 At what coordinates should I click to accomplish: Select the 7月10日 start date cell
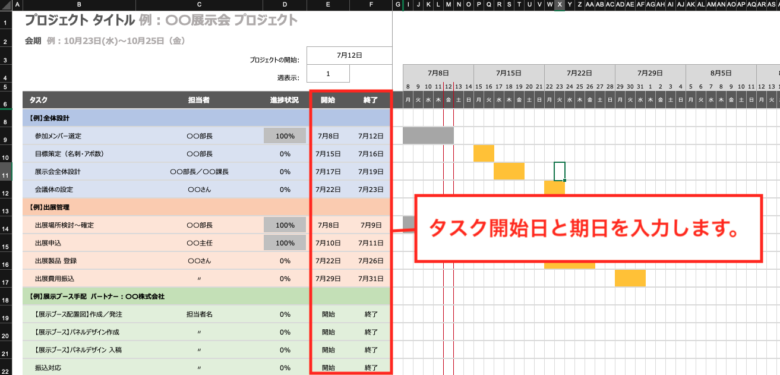coord(328,243)
